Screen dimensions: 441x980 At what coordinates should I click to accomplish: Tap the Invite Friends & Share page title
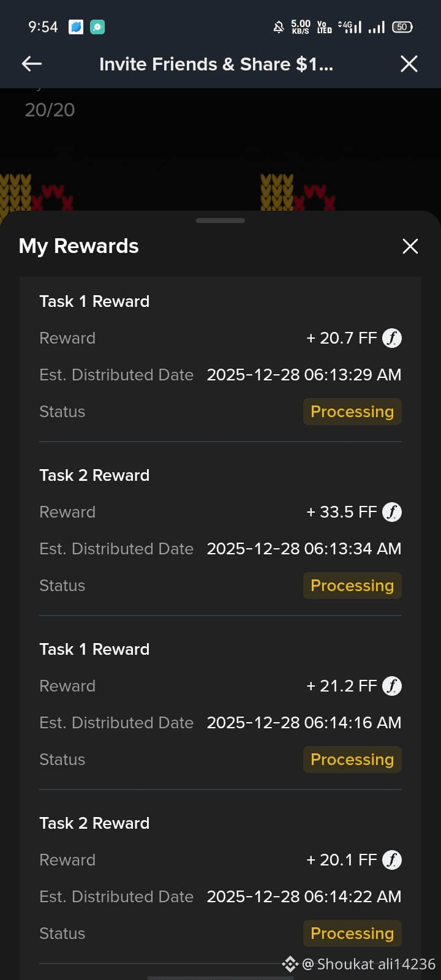coord(216,64)
